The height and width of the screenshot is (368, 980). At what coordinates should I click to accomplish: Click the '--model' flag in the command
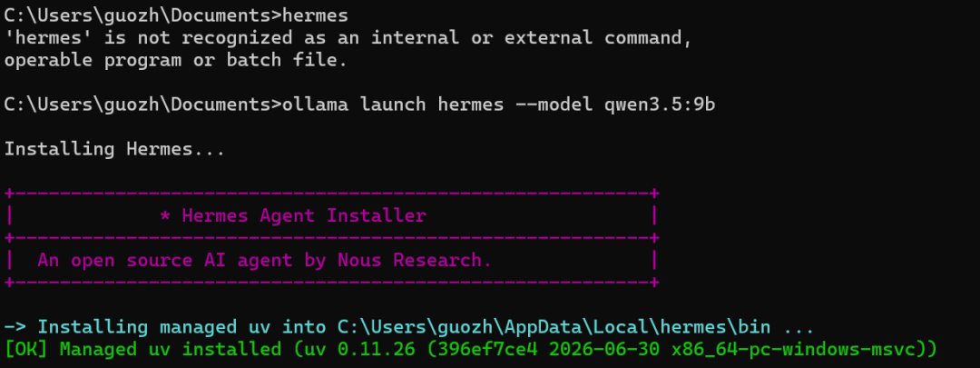click(554, 104)
